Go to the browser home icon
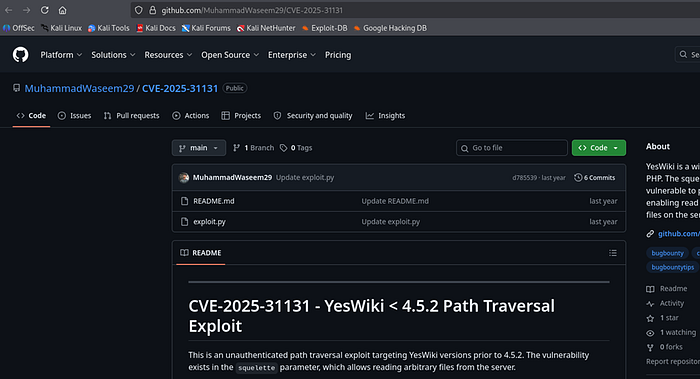 (62, 10)
